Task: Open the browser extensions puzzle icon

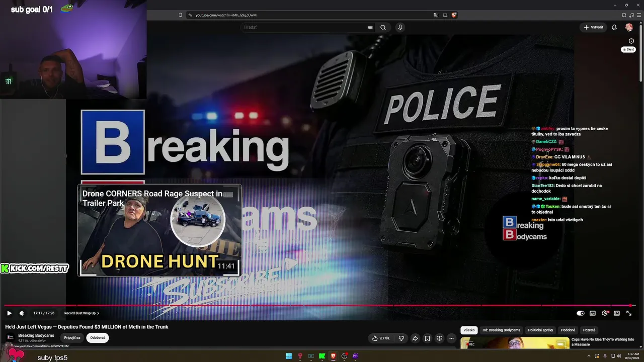Action: point(624,15)
